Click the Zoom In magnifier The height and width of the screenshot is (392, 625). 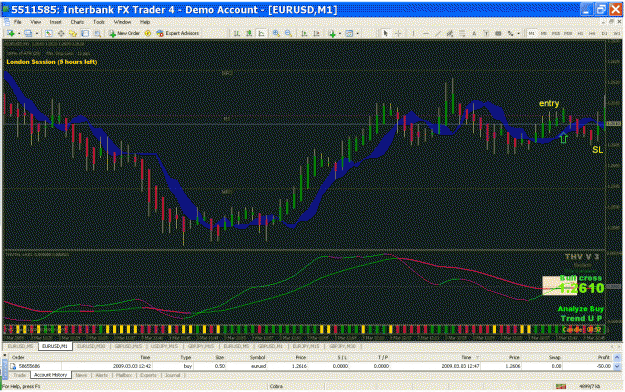pyautogui.click(x=276, y=33)
